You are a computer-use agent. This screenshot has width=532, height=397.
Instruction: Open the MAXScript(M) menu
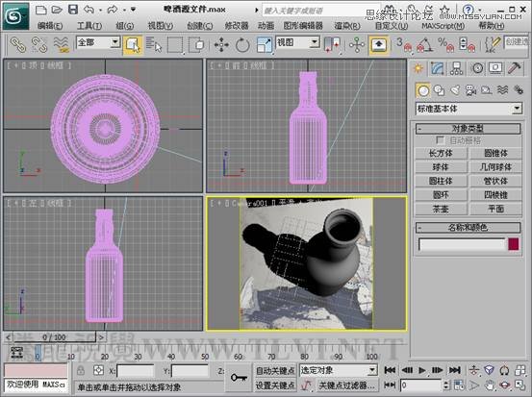click(443, 25)
